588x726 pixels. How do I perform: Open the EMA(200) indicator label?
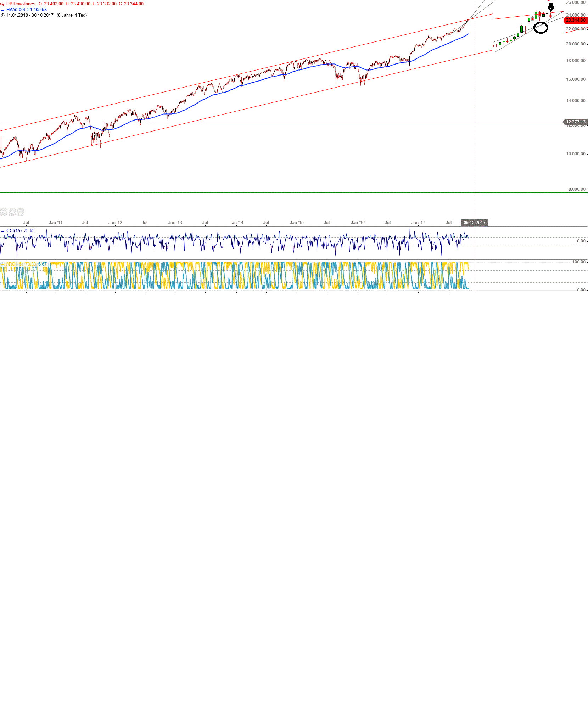click(16, 10)
